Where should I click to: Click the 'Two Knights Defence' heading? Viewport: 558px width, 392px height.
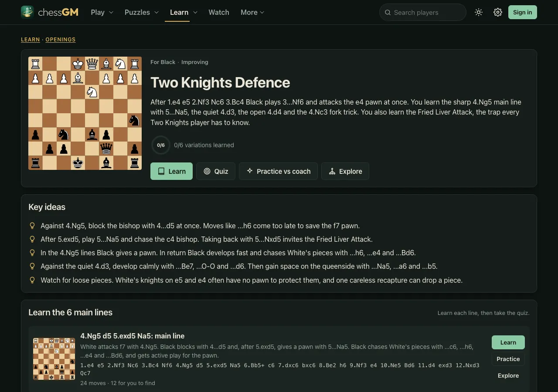tap(220, 82)
